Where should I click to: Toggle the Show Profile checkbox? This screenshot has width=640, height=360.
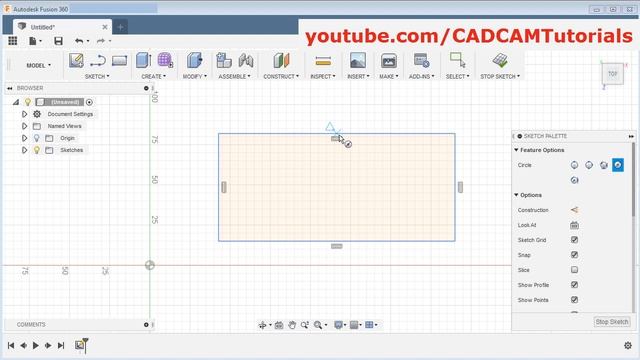tap(574, 284)
